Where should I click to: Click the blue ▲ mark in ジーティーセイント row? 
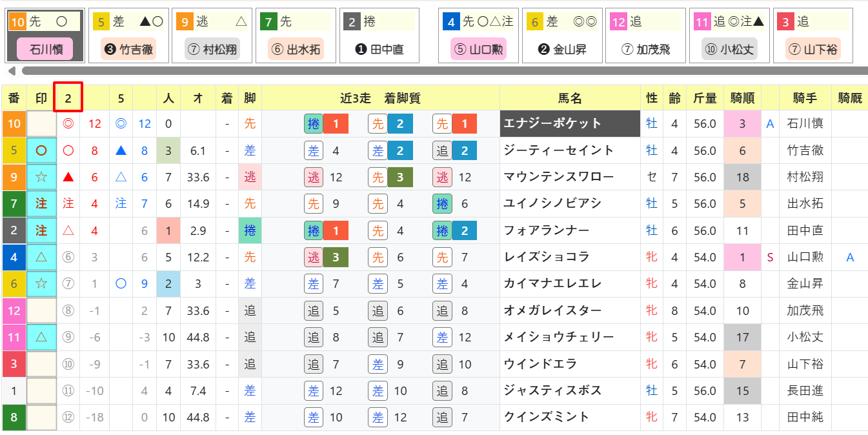pyautogui.click(x=121, y=150)
